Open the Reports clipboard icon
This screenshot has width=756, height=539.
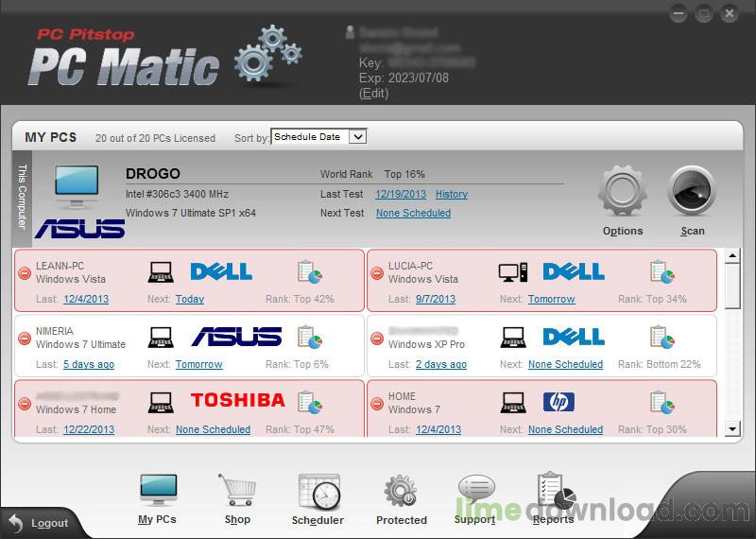[556, 492]
